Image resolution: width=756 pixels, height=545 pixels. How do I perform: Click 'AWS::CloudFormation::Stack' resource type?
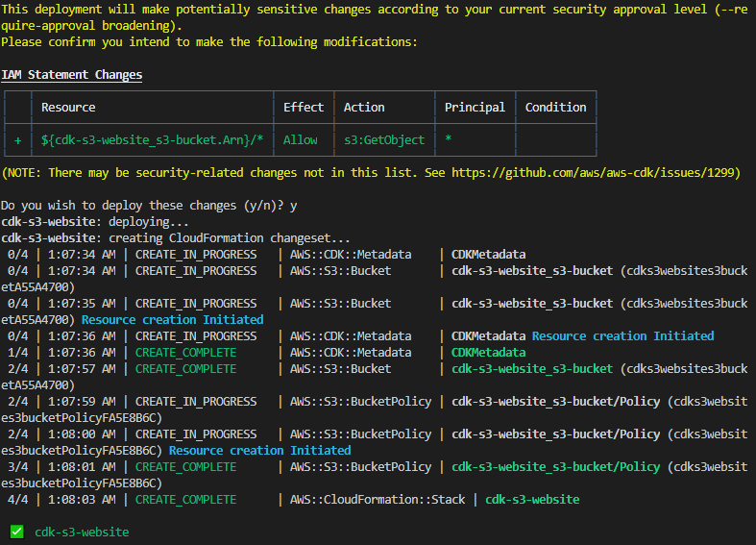pos(378,500)
